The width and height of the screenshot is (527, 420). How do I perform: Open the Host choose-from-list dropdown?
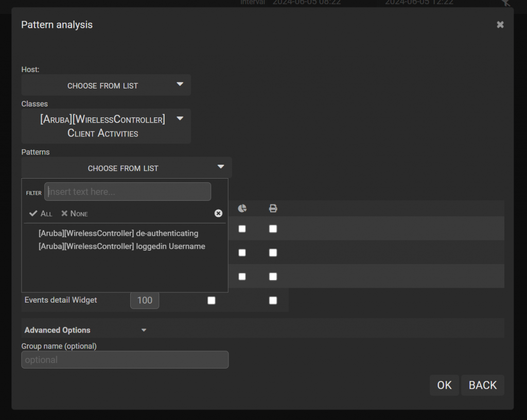[x=106, y=85]
